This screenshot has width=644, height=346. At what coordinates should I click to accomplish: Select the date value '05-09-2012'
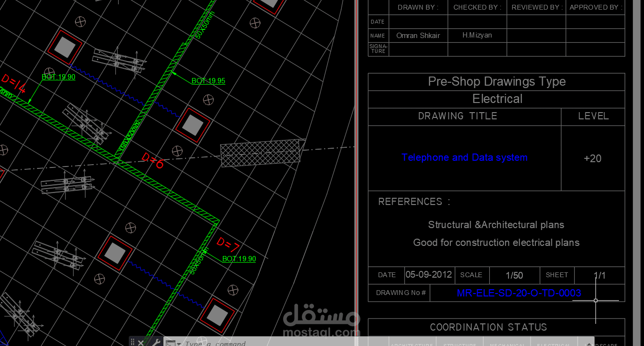pos(429,274)
